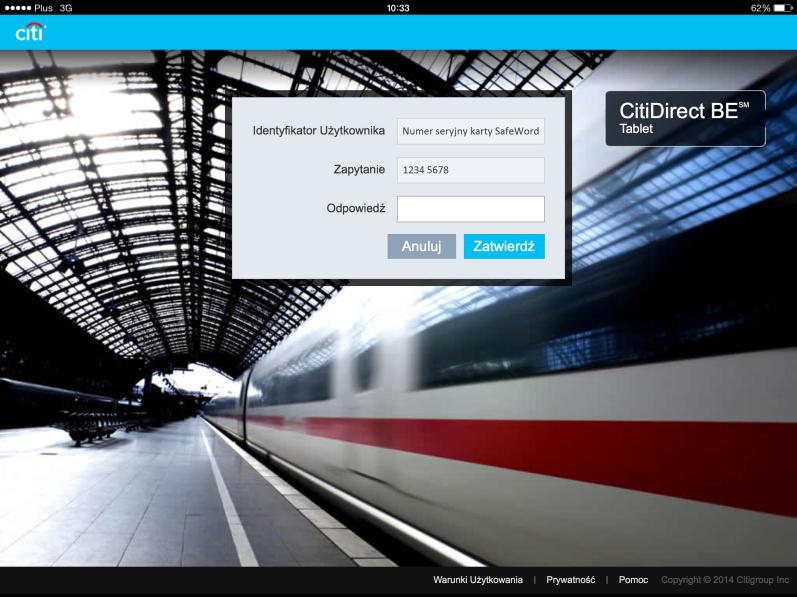
Task: Tap the 62% battery percentage text
Action: tap(760, 8)
